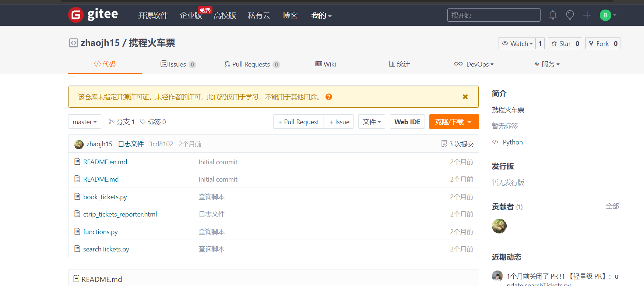Star this repository
This screenshot has height=286, width=644.
click(561, 43)
